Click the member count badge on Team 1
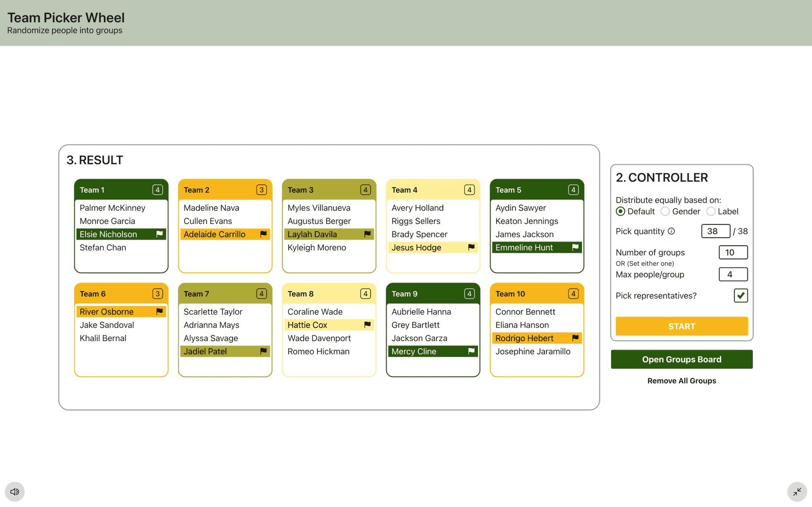Screen dimensions: 812x507 (157, 189)
